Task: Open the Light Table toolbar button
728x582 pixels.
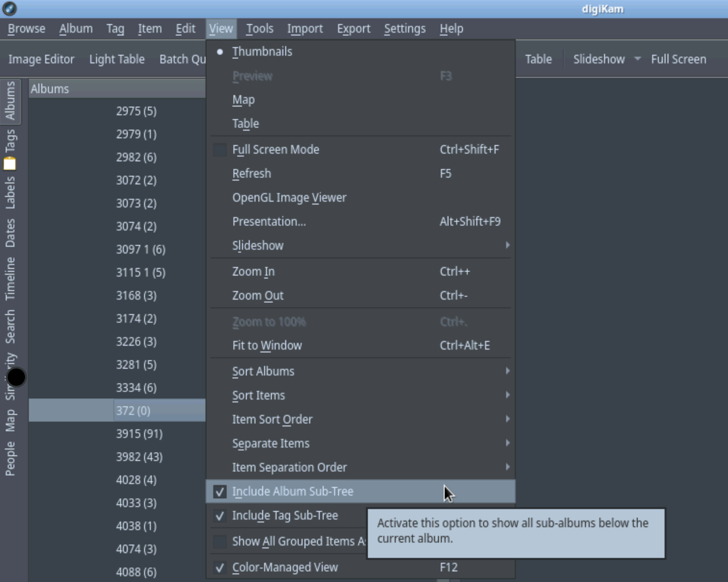Action: point(117,59)
